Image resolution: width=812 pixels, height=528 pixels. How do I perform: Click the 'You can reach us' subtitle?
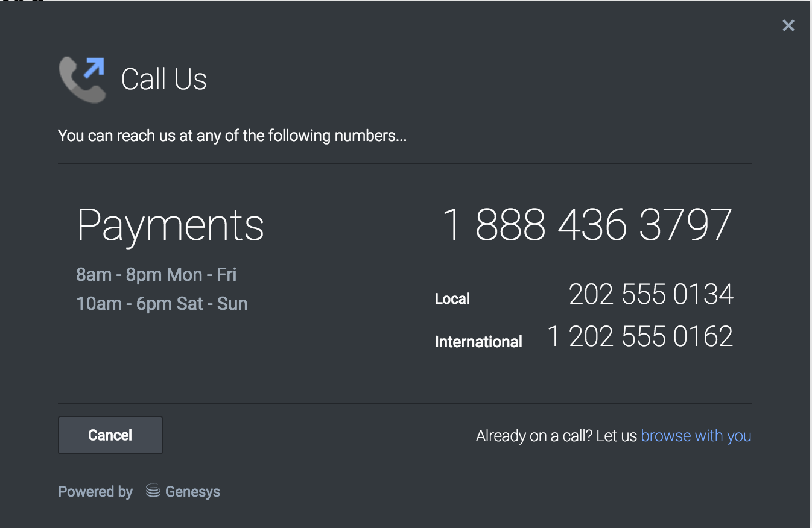[x=232, y=136]
